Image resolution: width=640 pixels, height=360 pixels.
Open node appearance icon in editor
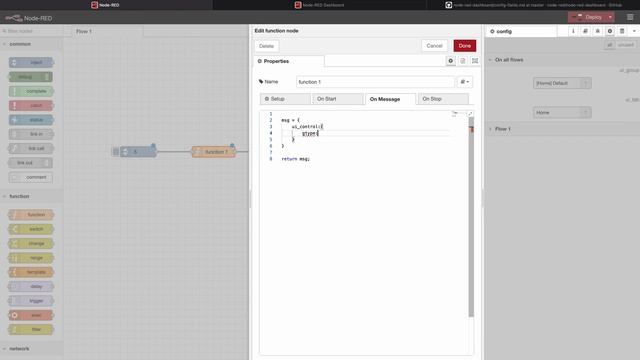(475, 61)
